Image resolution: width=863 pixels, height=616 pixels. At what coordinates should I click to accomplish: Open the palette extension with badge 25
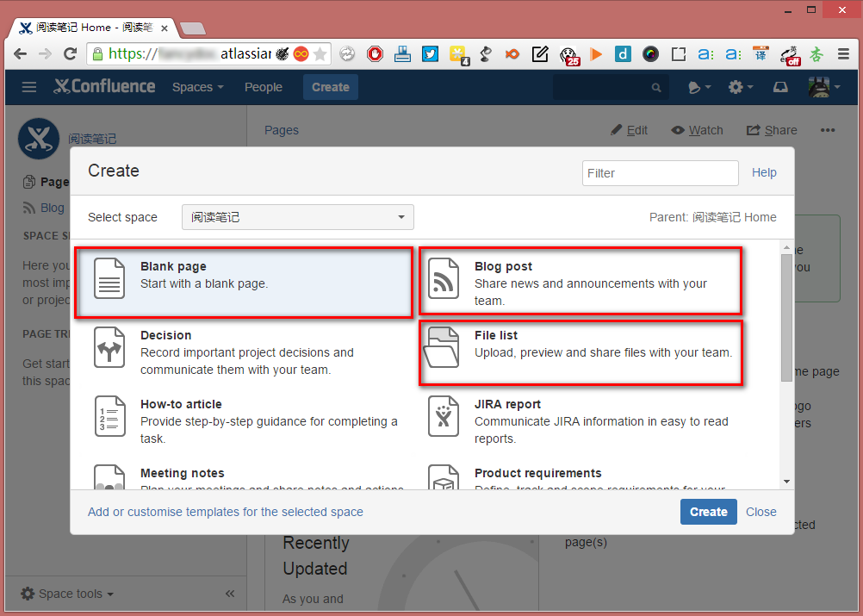pyautogui.click(x=569, y=55)
